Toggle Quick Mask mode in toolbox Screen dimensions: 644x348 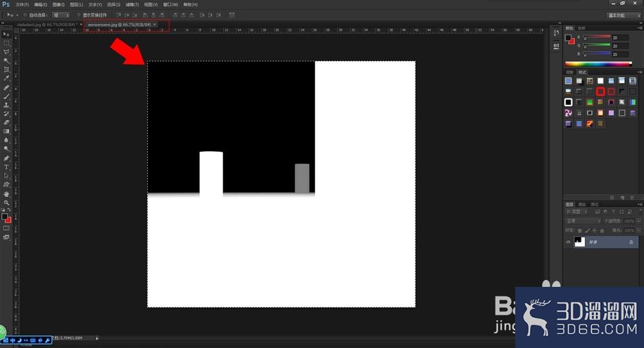(x=6, y=228)
